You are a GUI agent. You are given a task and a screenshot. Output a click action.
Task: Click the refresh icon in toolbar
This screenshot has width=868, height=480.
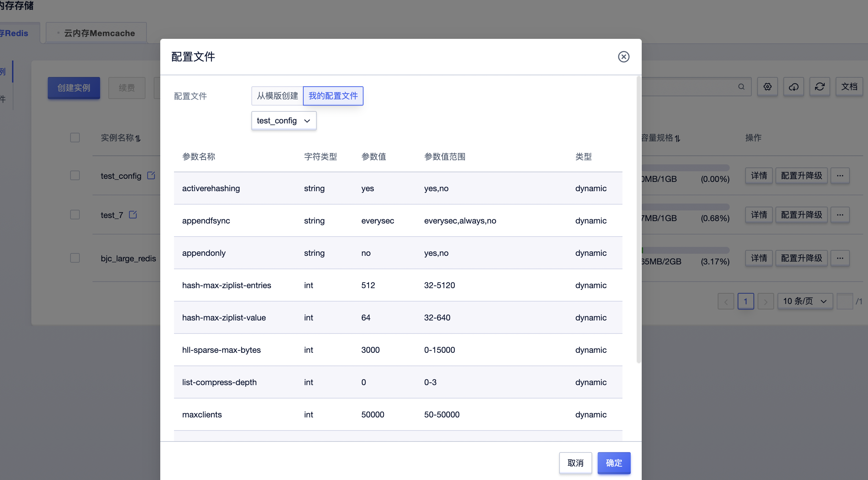(x=820, y=87)
